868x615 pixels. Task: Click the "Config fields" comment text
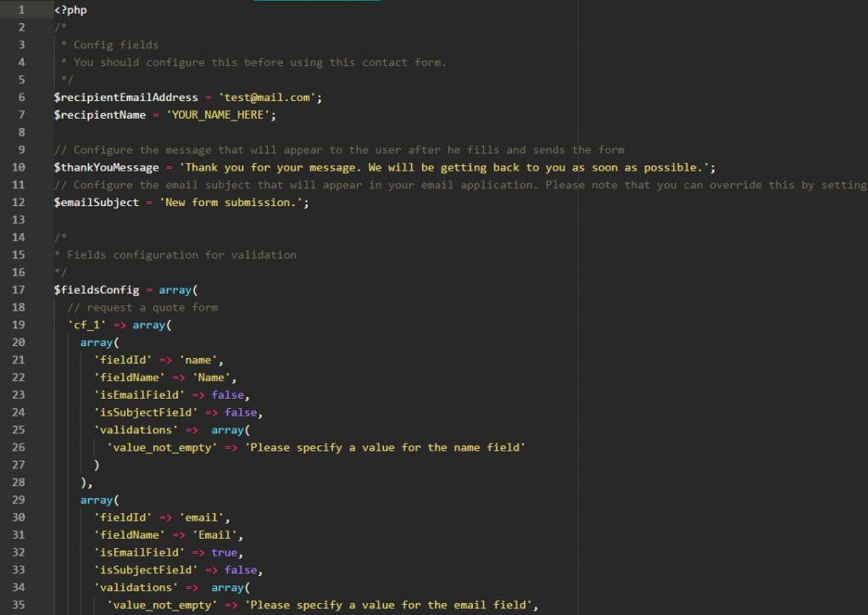click(x=115, y=44)
